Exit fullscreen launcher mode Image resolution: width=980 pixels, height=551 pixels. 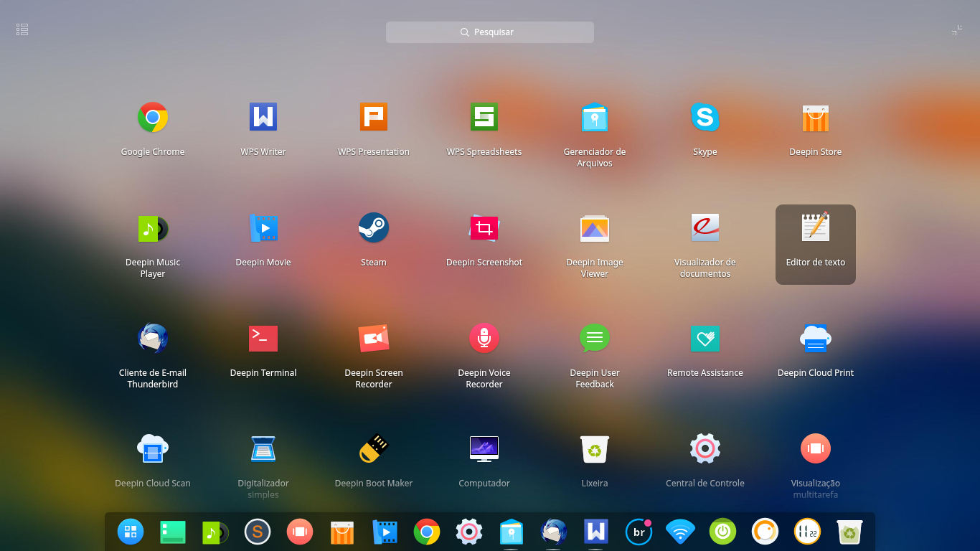(957, 30)
